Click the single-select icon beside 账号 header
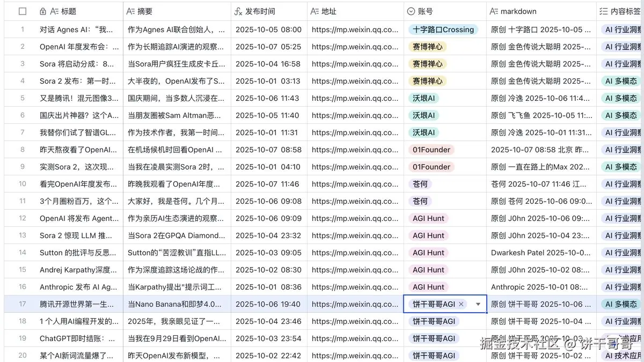The height and width of the screenshot is (362, 644). coord(410,10)
